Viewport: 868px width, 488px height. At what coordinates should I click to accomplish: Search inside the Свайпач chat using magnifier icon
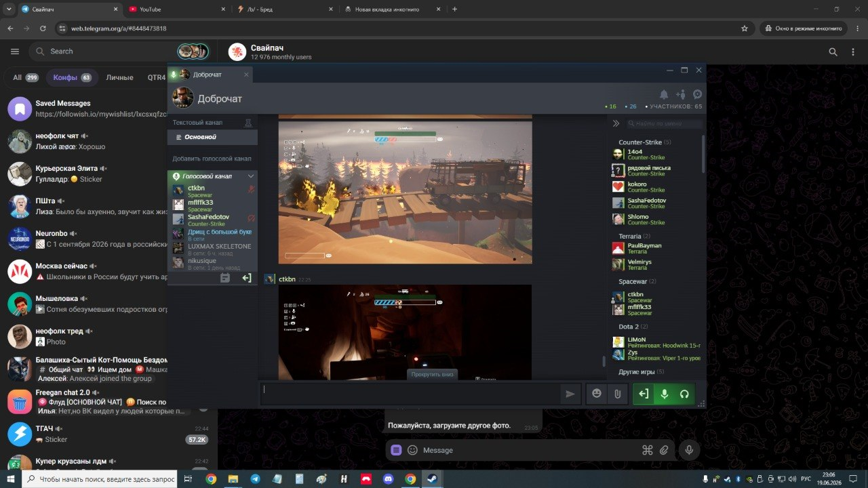click(833, 52)
